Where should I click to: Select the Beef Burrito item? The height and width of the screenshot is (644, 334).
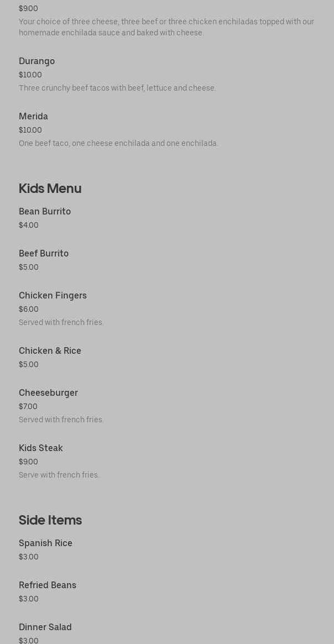coord(44,254)
